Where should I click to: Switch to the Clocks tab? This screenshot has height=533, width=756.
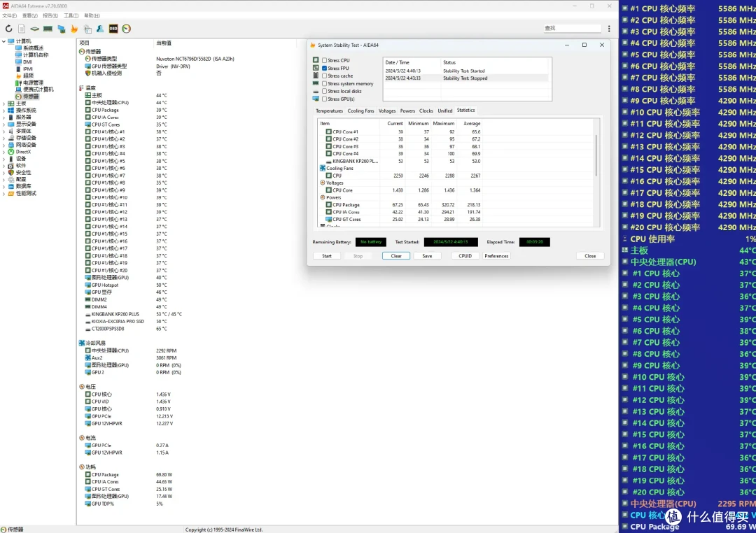click(426, 111)
